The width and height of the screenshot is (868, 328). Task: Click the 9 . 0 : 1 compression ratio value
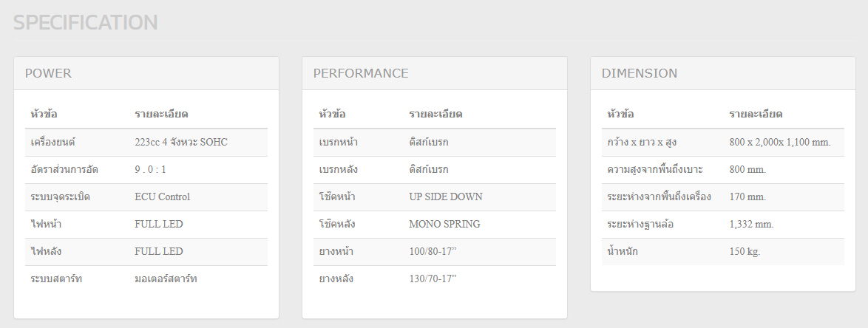click(x=150, y=169)
